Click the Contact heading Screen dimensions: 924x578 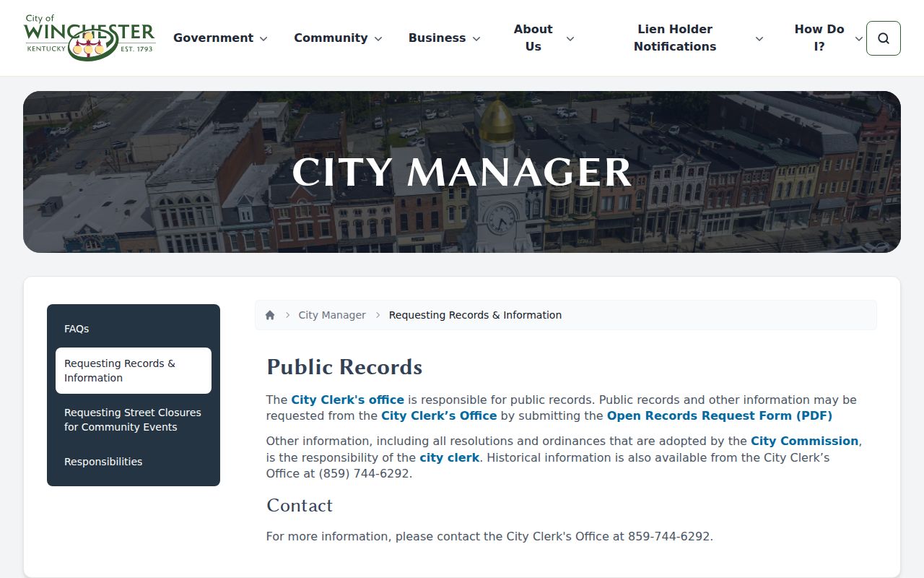point(300,505)
